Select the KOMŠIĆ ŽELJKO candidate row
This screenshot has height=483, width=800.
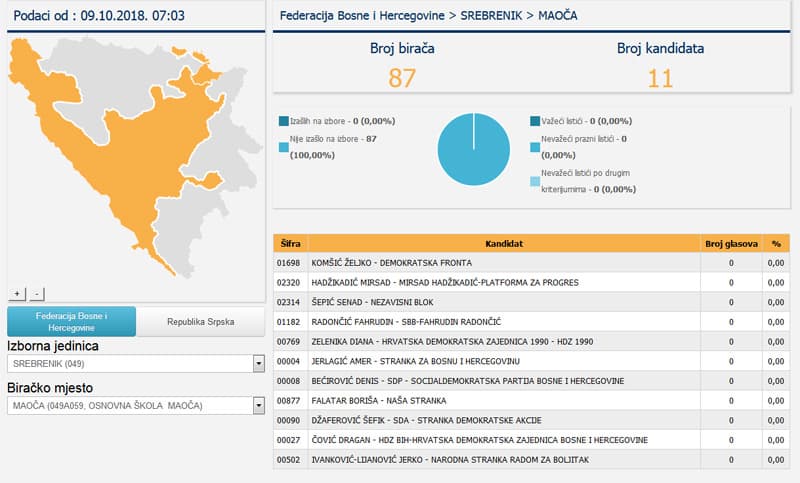pos(531,263)
